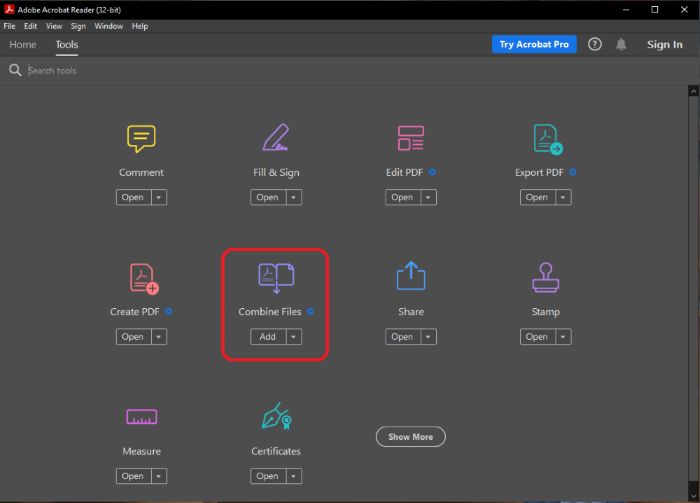Click the blue badge next to Edit PDF
The width and height of the screenshot is (700, 503).
tap(432, 172)
